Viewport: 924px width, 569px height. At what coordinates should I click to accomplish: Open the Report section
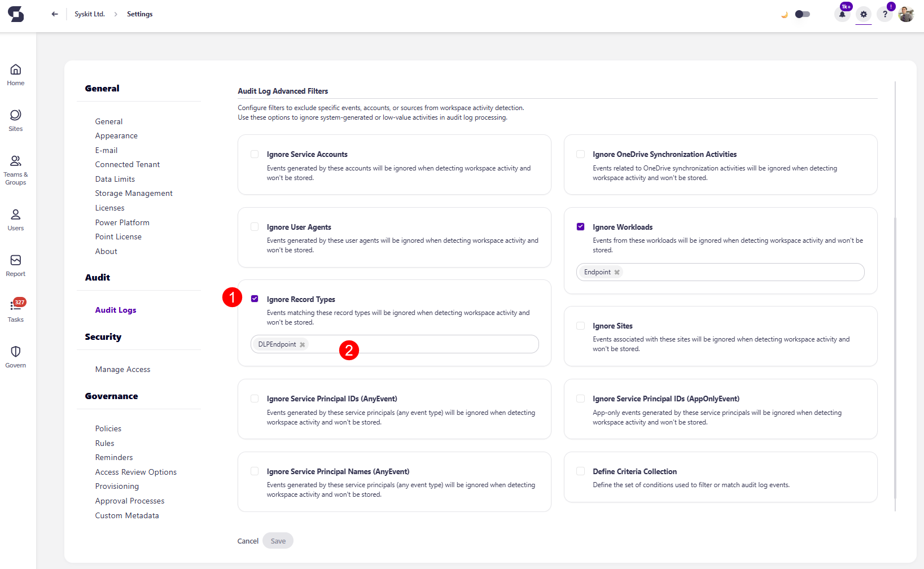pyautogui.click(x=15, y=264)
